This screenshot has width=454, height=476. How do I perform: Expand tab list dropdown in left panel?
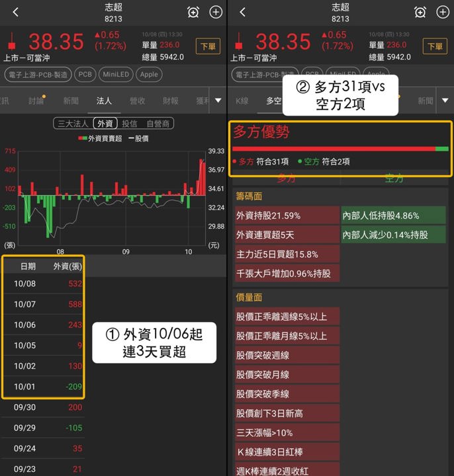click(218, 100)
